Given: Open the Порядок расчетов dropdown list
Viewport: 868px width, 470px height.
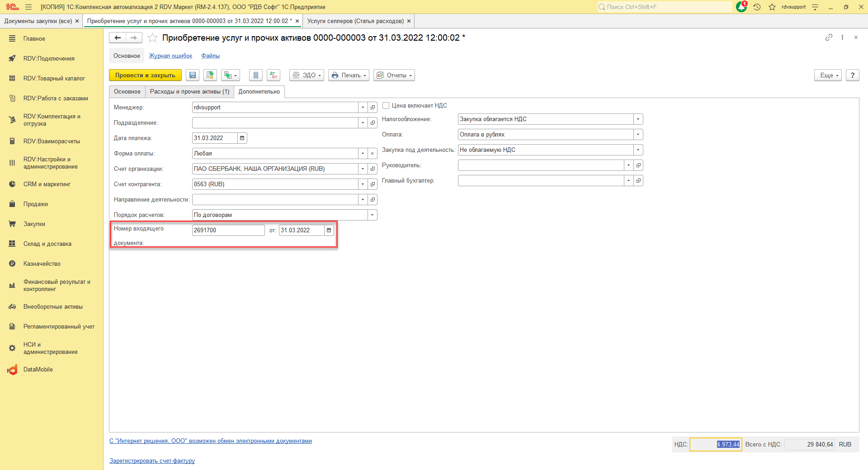Looking at the screenshot, I should 372,215.
